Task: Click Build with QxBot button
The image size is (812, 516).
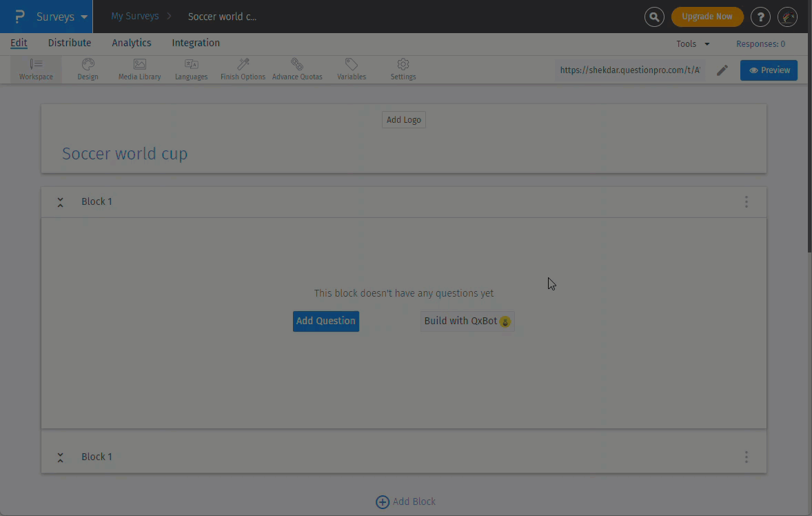Action: (467, 321)
